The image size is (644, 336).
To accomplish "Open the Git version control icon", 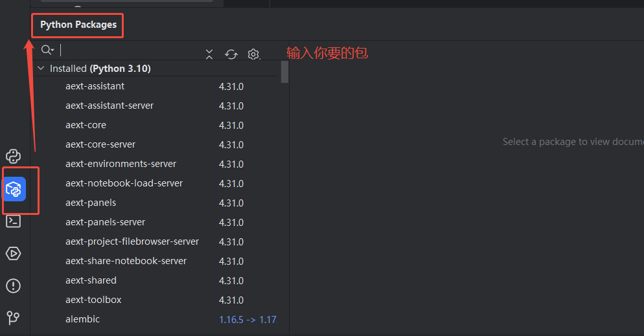I will click(13, 317).
